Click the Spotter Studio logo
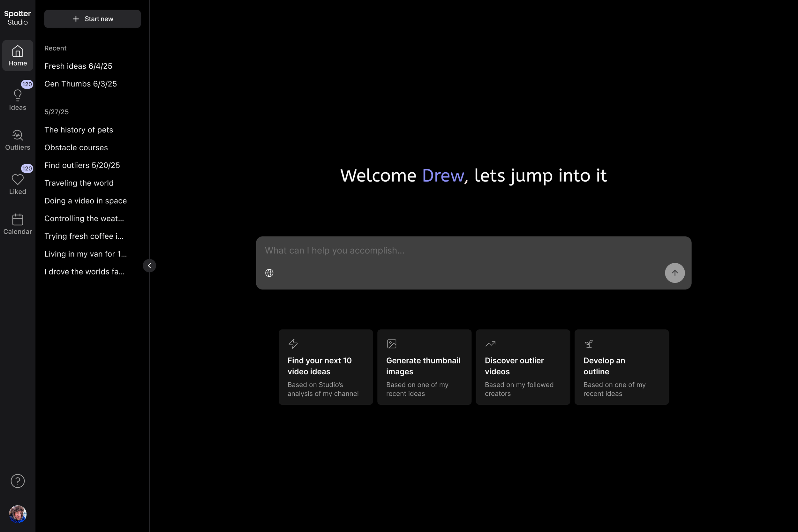 [x=18, y=18]
